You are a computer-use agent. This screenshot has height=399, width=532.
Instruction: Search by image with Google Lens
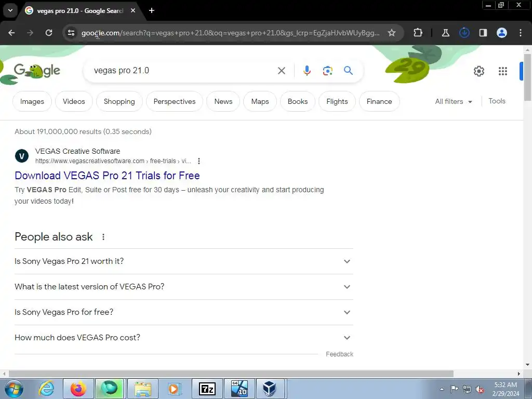(x=327, y=71)
